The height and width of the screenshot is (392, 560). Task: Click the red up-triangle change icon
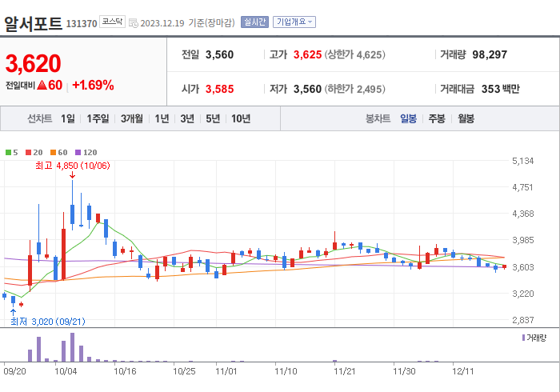tap(42, 85)
